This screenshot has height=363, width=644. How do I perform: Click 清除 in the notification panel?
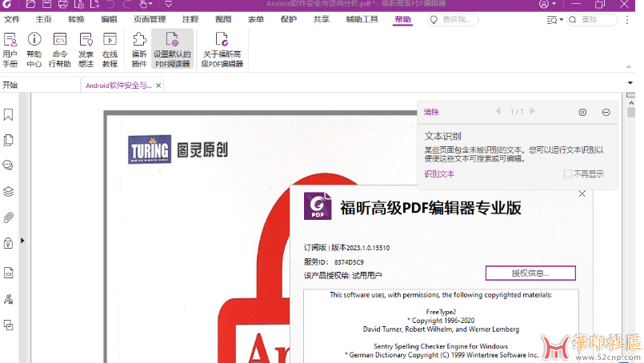(432, 112)
